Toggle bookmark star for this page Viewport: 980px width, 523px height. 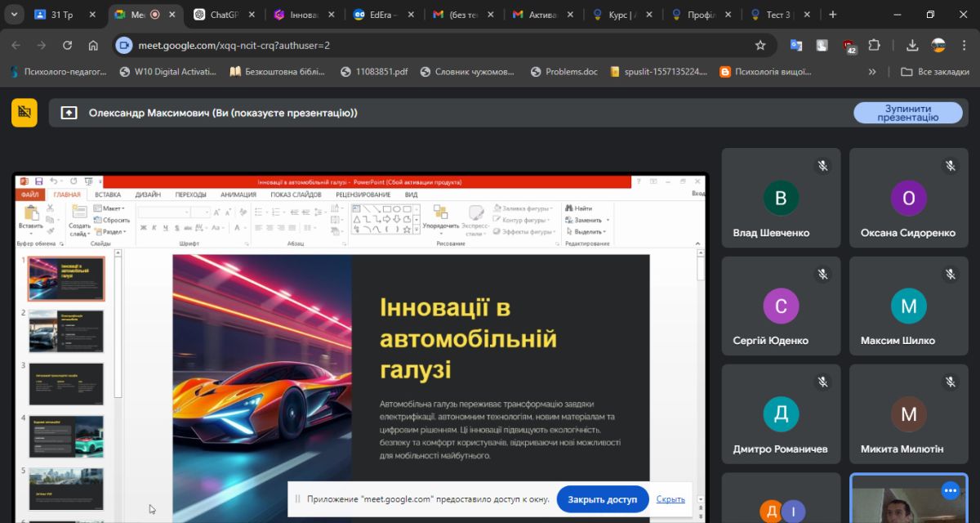coord(760,46)
